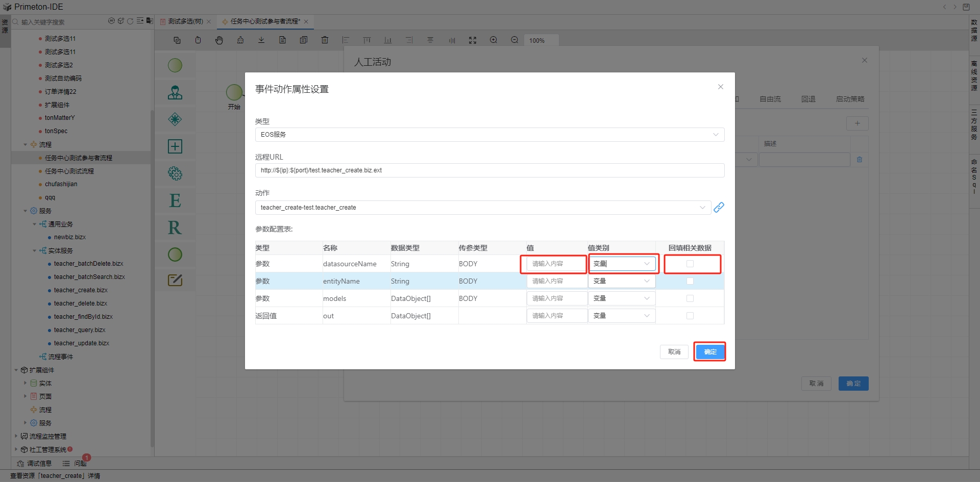
Task: Click the fit-to-screen expand icon
Action: tap(473, 40)
